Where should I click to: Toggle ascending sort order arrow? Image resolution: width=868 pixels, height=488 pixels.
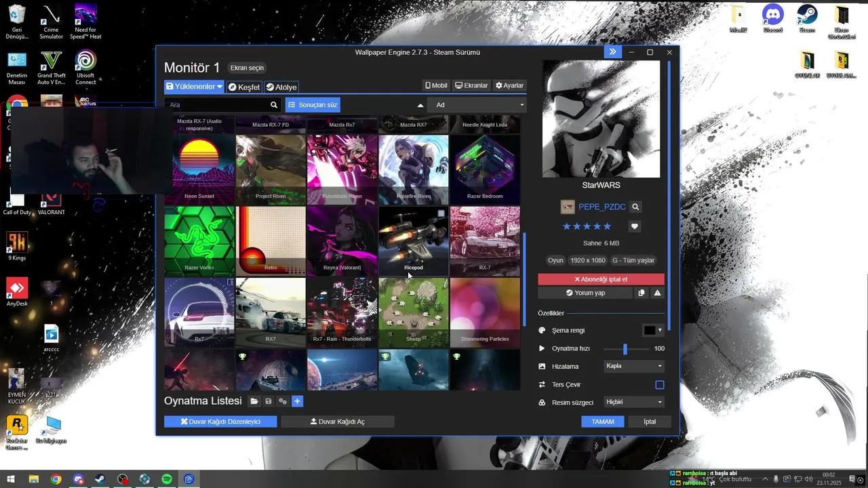click(420, 105)
